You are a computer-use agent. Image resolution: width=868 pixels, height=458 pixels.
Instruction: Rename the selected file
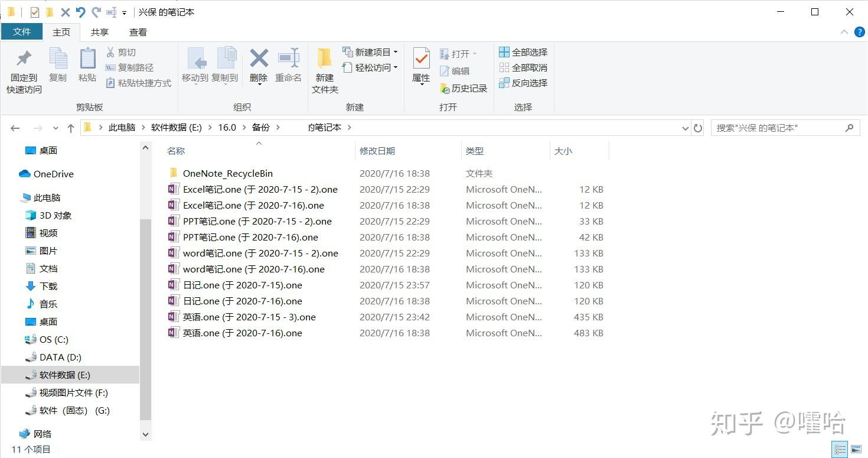tap(289, 66)
